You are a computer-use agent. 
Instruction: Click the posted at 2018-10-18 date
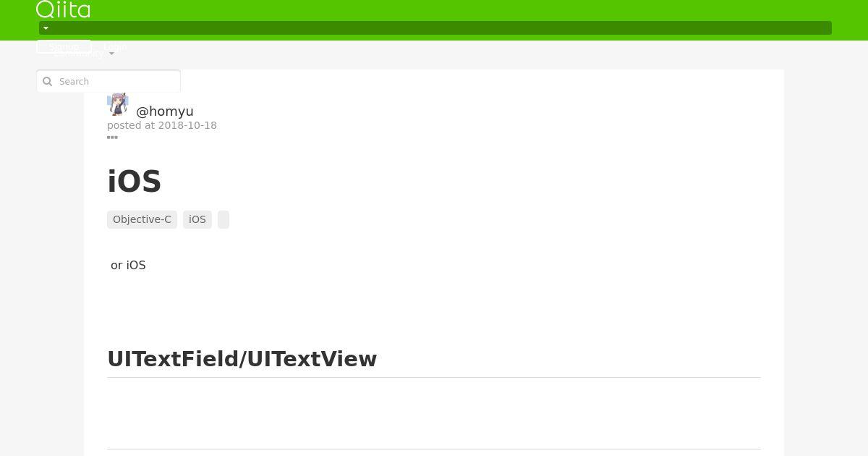tap(162, 125)
